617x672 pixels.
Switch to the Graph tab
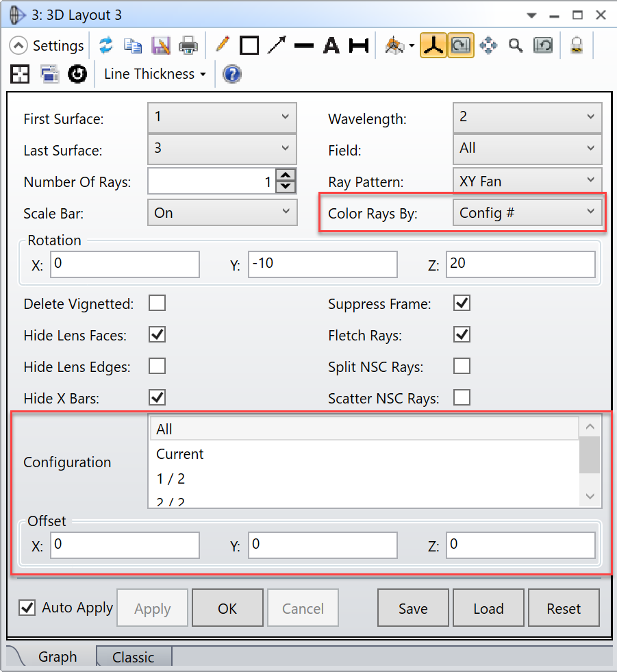click(x=58, y=657)
